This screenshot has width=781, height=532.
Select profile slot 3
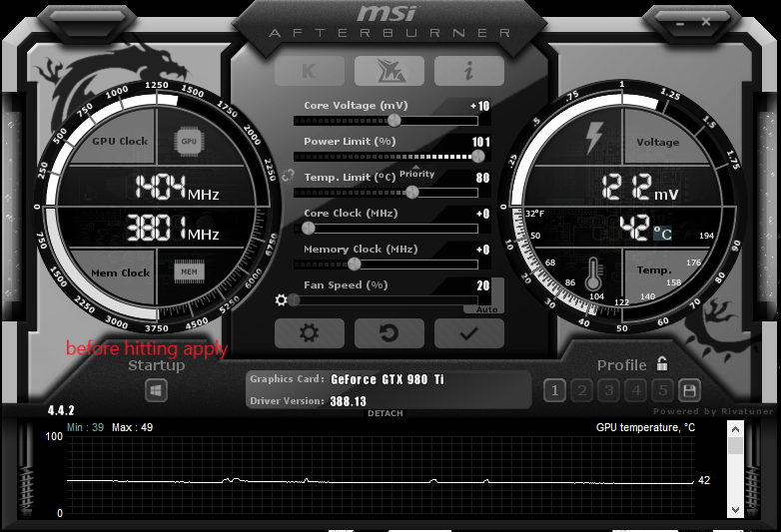(608, 390)
